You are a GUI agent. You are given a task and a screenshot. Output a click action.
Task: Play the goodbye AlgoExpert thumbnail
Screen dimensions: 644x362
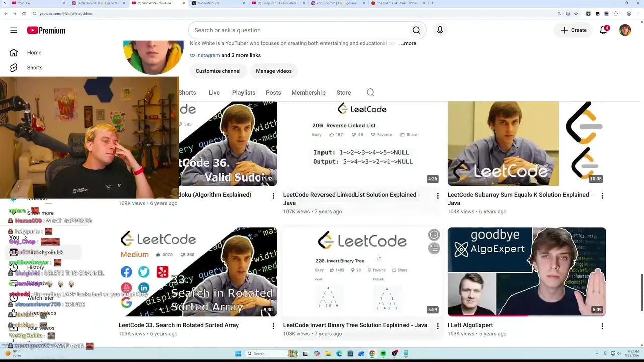527,272
